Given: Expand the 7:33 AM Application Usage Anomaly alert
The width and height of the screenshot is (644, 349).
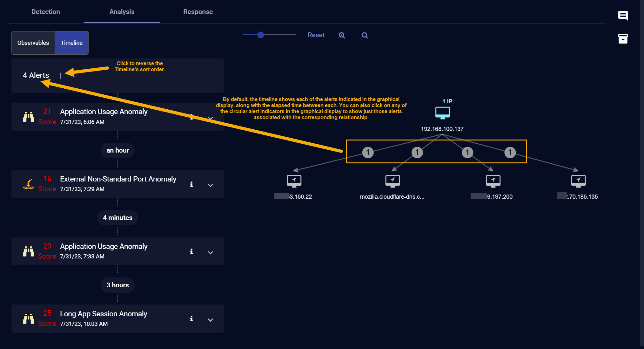Looking at the screenshot, I should point(210,252).
